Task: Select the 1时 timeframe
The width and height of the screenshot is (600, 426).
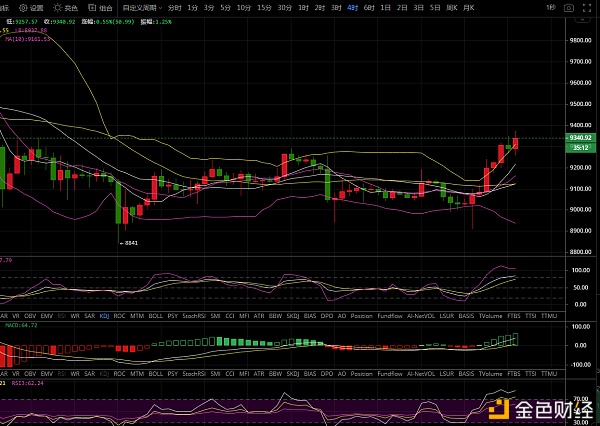Action: 303,8
